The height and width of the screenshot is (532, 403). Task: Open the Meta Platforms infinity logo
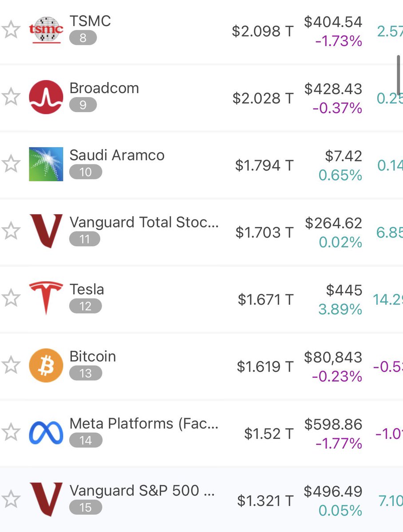tap(46, 432)
